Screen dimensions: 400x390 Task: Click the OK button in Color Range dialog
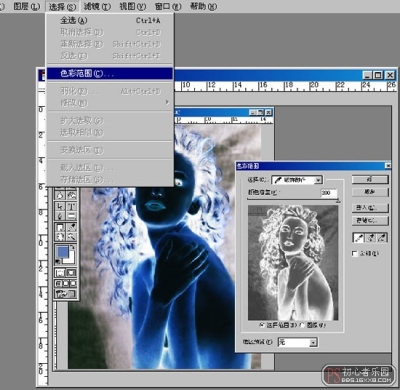[x=370, y=179]
